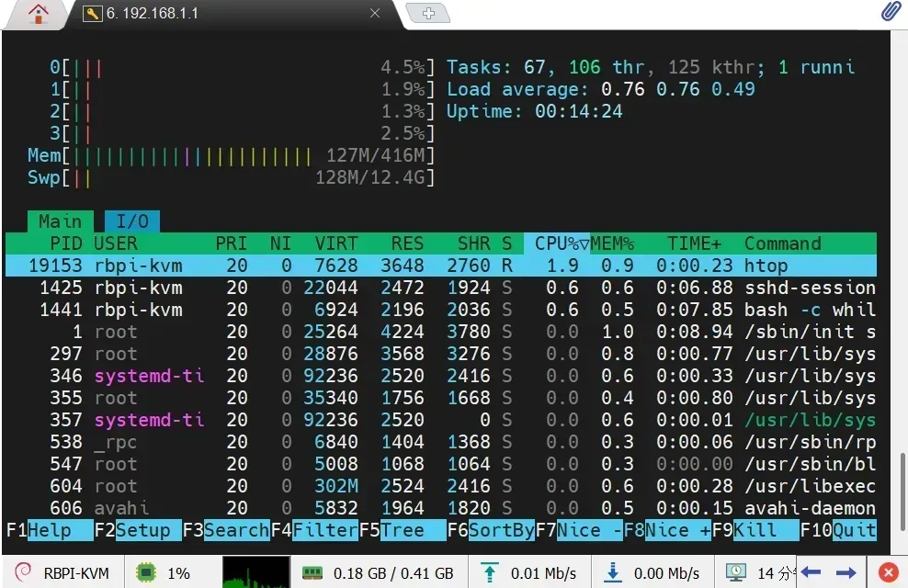
Task: Select process row with PID 547
Action: (441, 464)
